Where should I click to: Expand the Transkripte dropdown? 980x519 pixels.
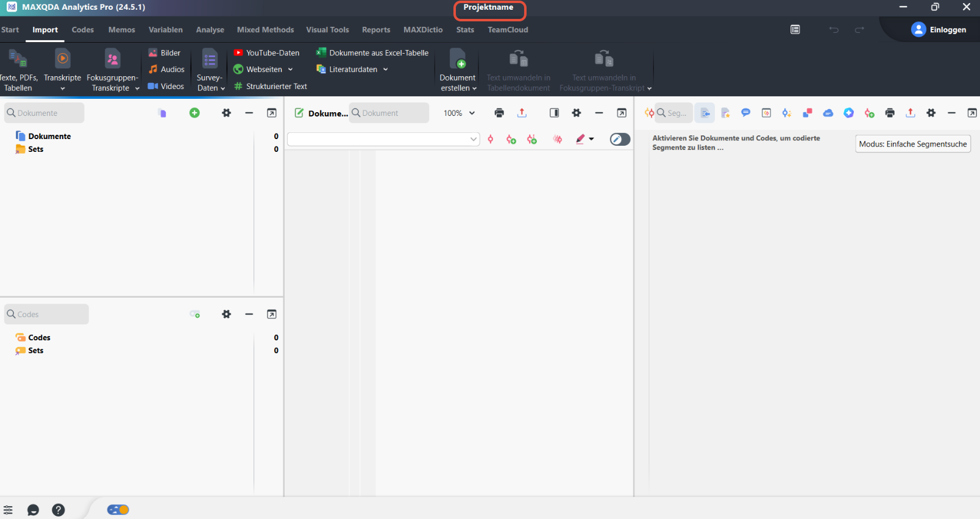pos(62,88)
